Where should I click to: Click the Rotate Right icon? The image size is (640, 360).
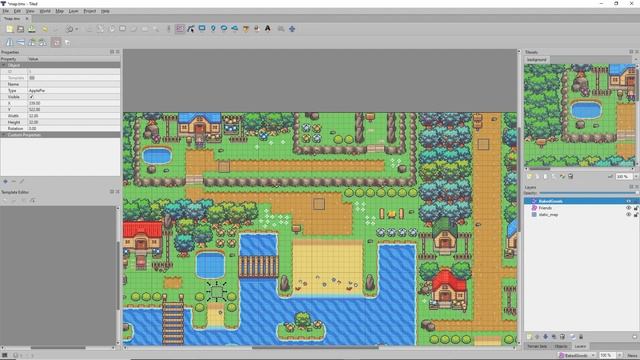pyautogui.click(x=42, y=42)
